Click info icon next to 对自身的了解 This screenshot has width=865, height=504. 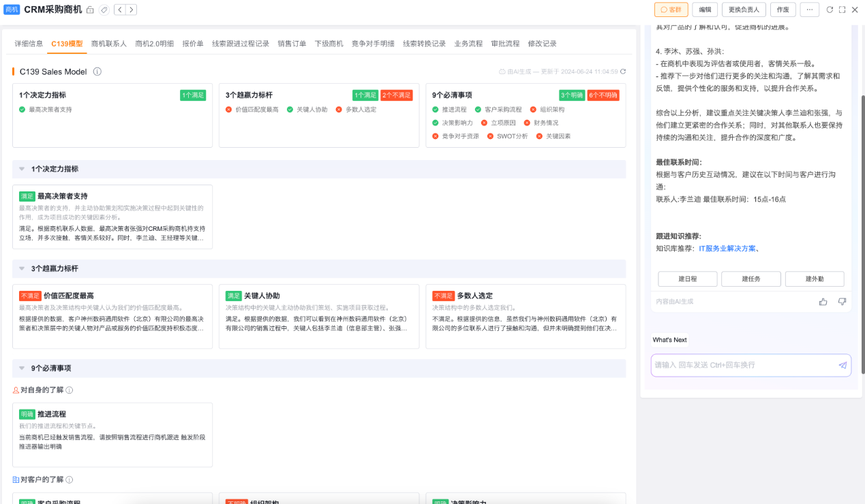pyautogui.click(x=70, y=390)
